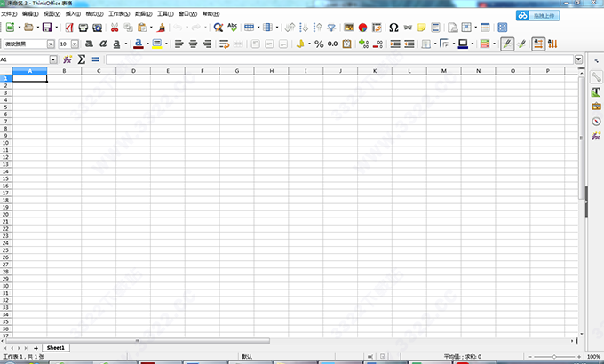The height and width of the screenshot is (364, 604).
Task: Add decimal place with the green plus icon
Action: click(363, 44)
